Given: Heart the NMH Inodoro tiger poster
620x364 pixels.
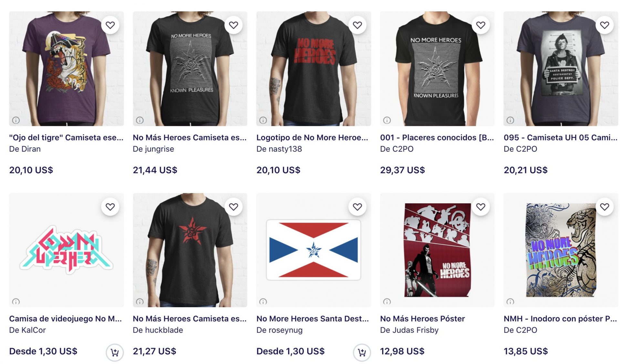Looking at the screenshot, I should pos(604,207).
